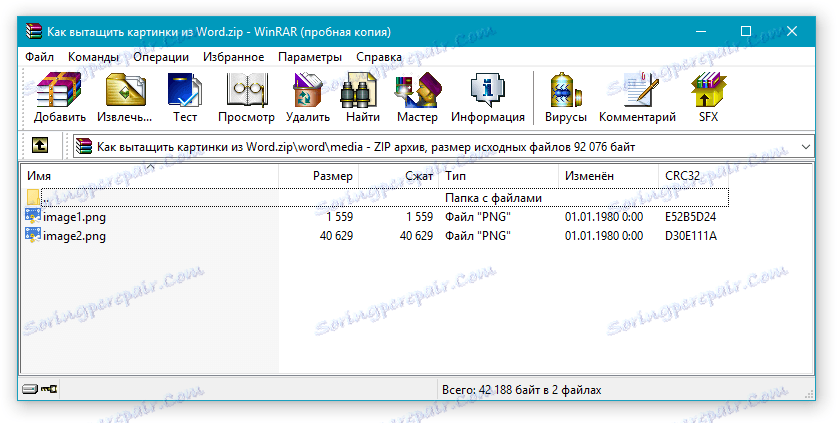Image resolution: width=837 pixels, height=423 pixels.
Task: Minimize the WinRAR window
Action: pyautogui.click(x=701, y=32)
